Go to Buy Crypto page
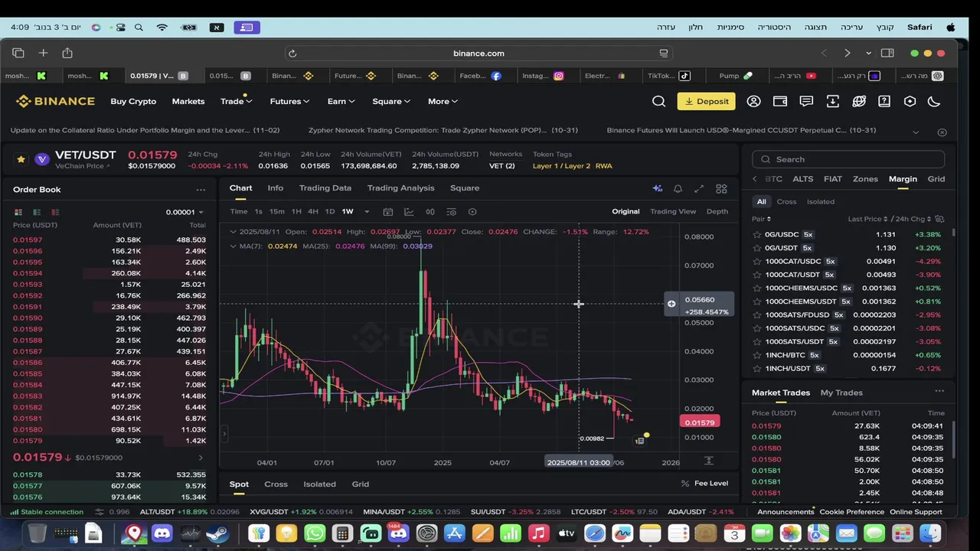The width and height of the screenshot is (980, 551). tap(133, 101)
